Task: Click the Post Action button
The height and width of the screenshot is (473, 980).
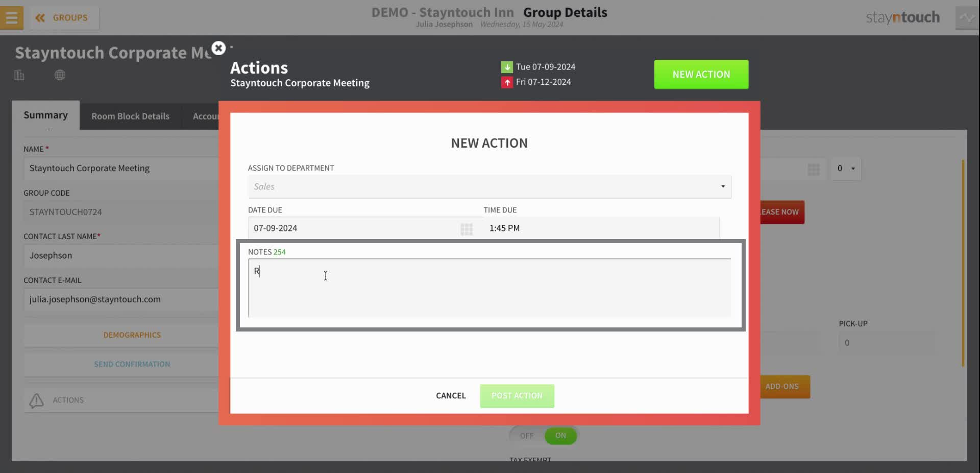Action: [517, 396]
